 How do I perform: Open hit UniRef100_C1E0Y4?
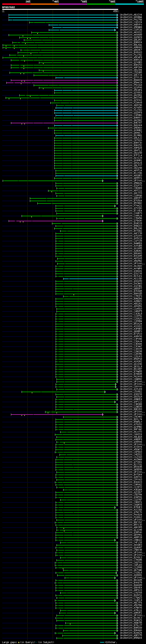click(131, 22)
